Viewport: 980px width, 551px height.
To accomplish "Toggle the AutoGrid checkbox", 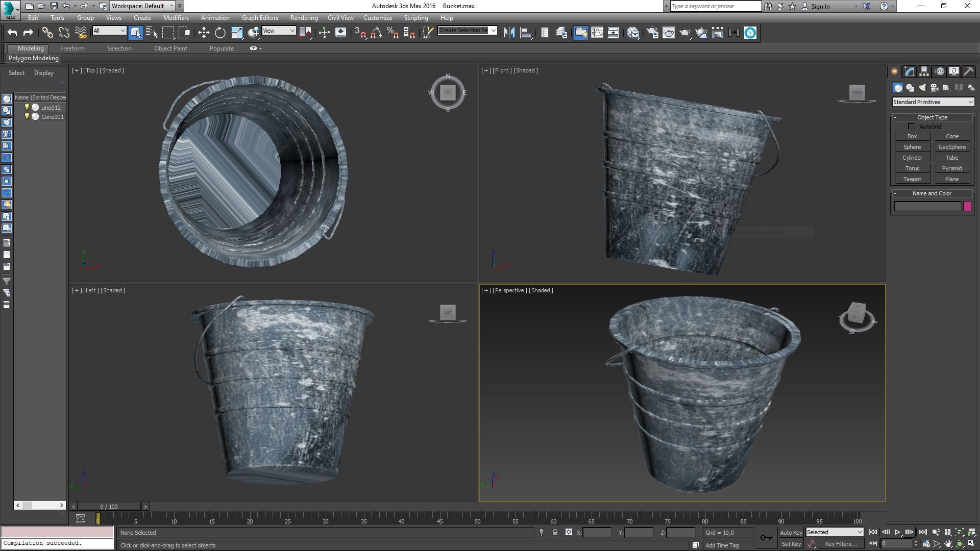I will 911,127.
